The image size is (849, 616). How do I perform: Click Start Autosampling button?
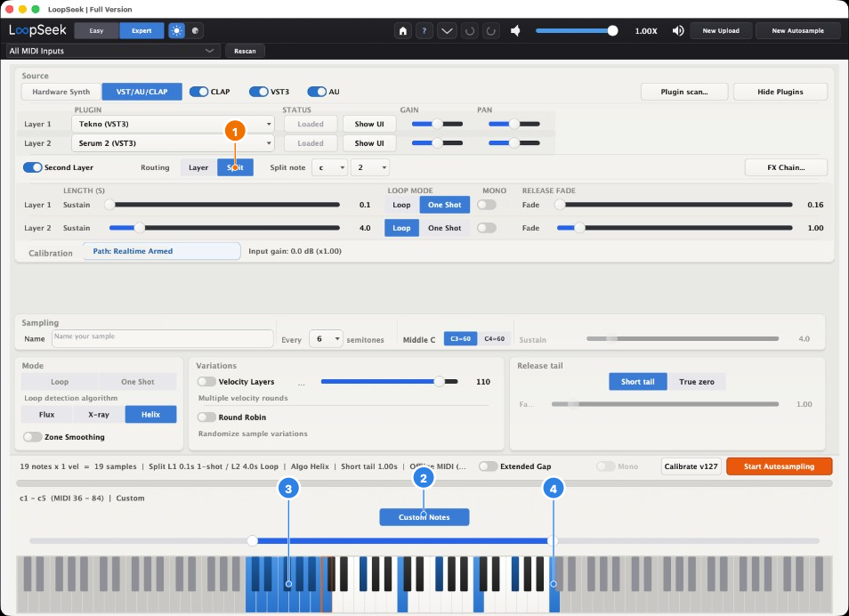click(779, 466)
